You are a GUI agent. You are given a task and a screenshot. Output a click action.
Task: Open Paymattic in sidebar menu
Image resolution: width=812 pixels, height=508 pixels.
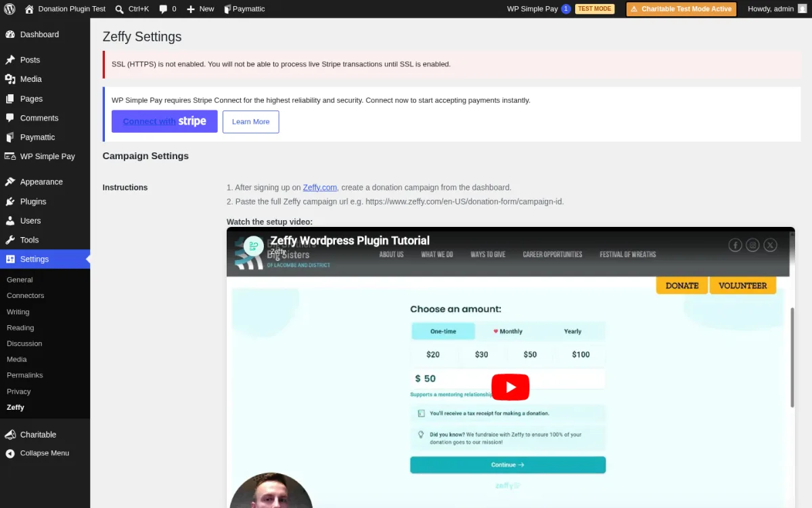pos(45,137)
